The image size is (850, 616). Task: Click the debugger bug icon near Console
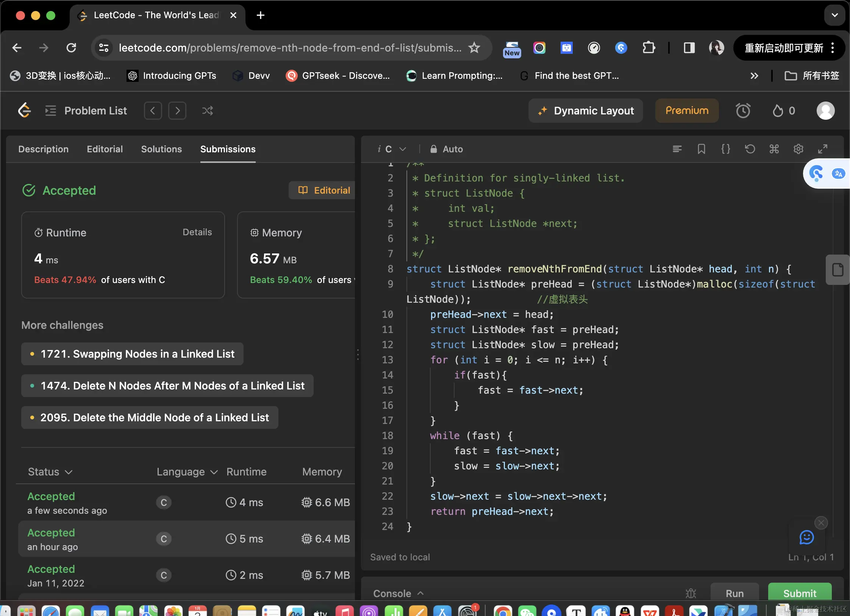pyautogui.click(x=691, y=593)
